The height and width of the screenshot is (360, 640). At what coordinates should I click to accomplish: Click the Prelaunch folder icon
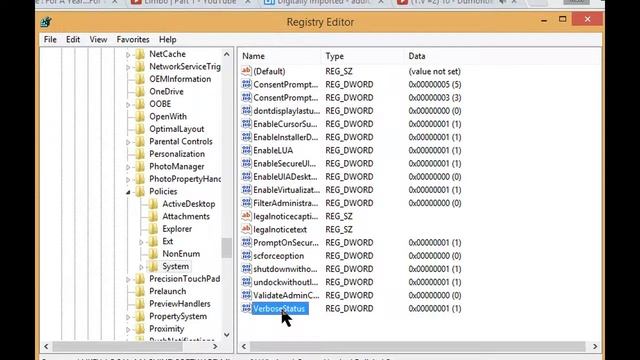pos(140,291)
